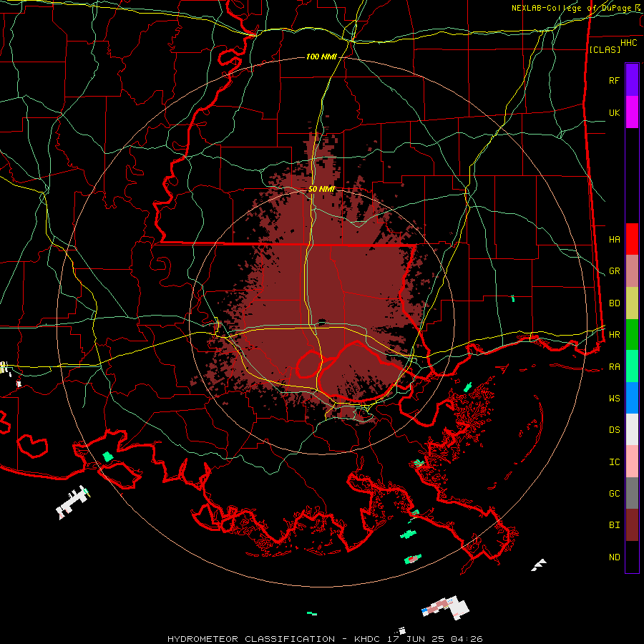Click the WS blue legend swatch
The image size is (644, 644).
click(x=632, y=398)
